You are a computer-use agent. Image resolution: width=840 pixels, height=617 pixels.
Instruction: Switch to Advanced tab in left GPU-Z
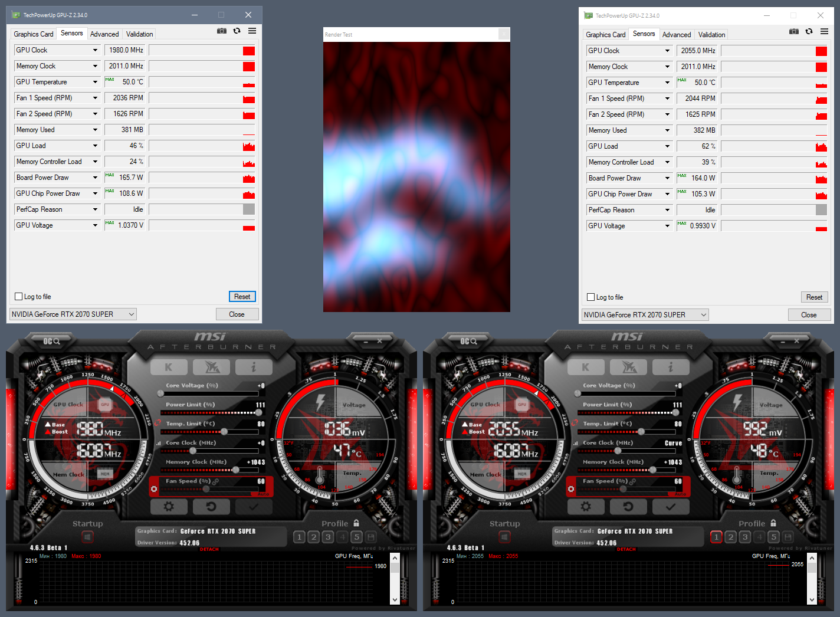[x=104, y=34]
